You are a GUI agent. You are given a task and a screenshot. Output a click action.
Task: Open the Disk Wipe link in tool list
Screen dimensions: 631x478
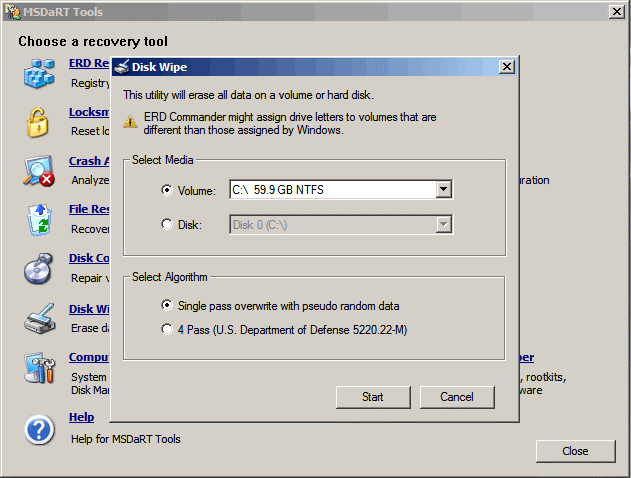coord(89,309)
